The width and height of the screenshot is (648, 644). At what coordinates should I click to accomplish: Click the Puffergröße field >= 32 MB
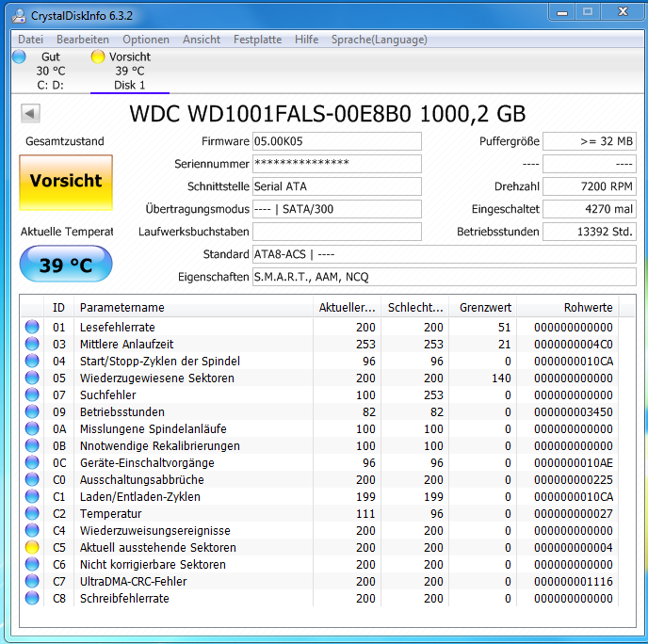590,141
